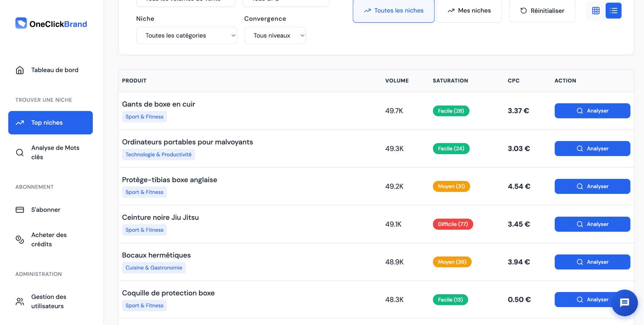Screen dimensions: 644x325
Task: Click Facile (28) saturation badge
Action: coord(451,111)
